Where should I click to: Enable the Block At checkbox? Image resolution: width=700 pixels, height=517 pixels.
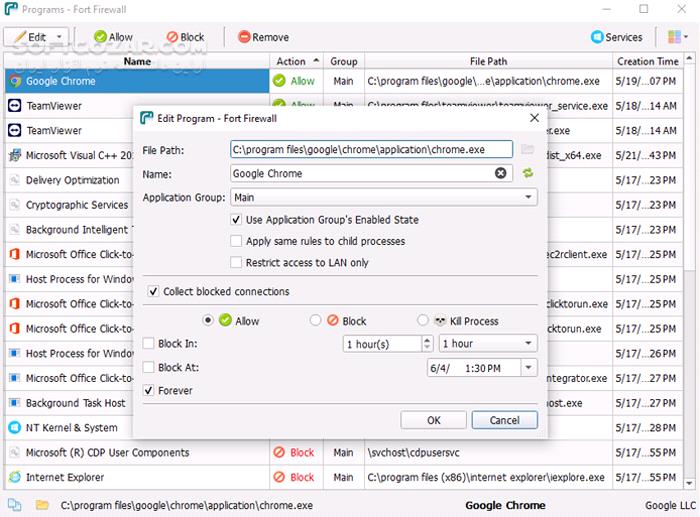(x=148, y=367)
